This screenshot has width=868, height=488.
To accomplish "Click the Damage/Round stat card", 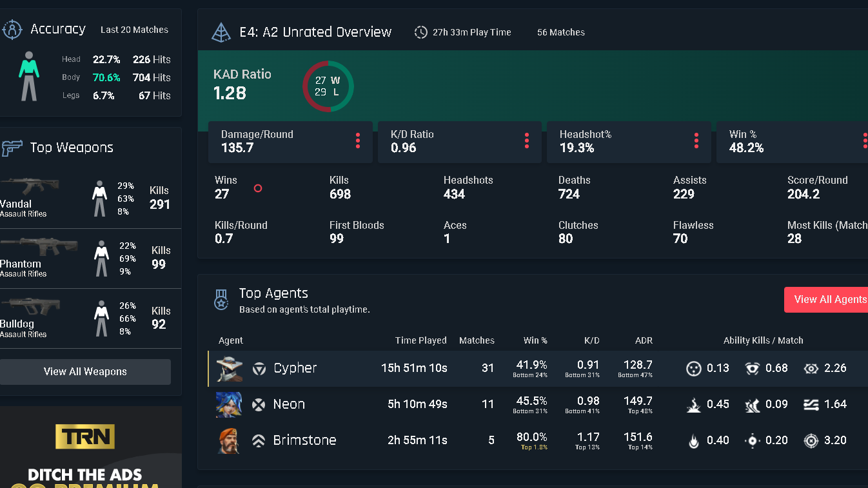I will coord(290,142).
